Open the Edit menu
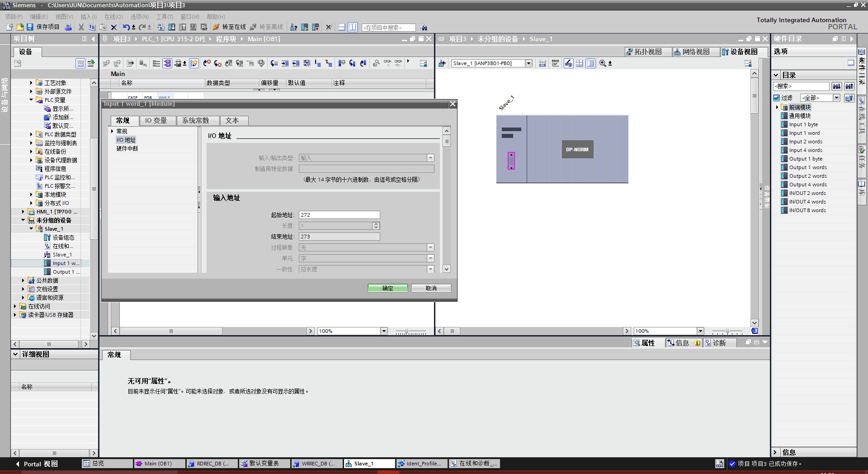Viewport: 868px width, 474px height. (39, 17)
